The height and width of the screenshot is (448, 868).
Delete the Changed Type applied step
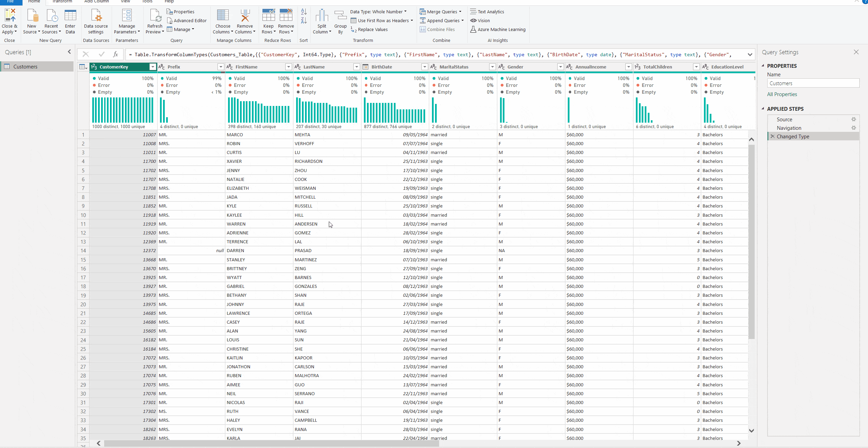pyautogui.click(x=772, y=136)
